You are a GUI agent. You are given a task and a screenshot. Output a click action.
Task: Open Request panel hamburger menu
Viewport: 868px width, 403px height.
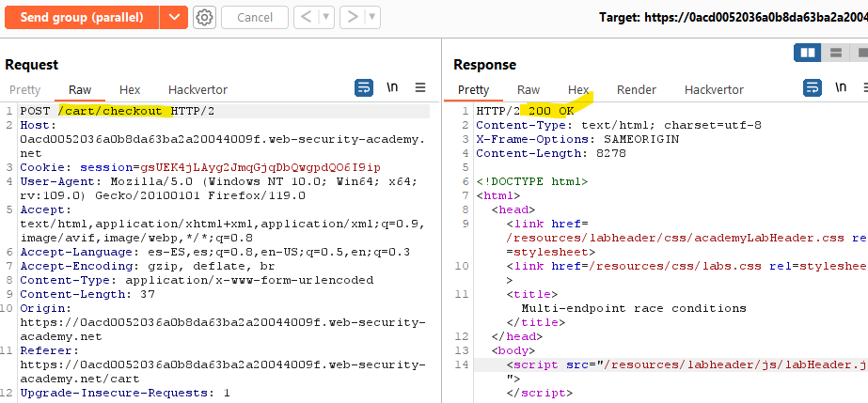point(420,87)
